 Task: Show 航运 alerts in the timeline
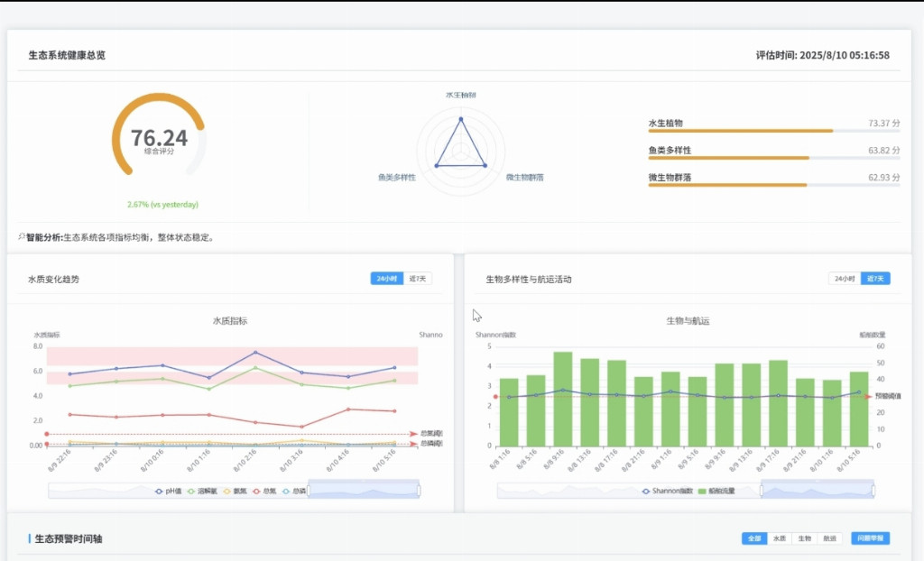(x=829, y=538)
